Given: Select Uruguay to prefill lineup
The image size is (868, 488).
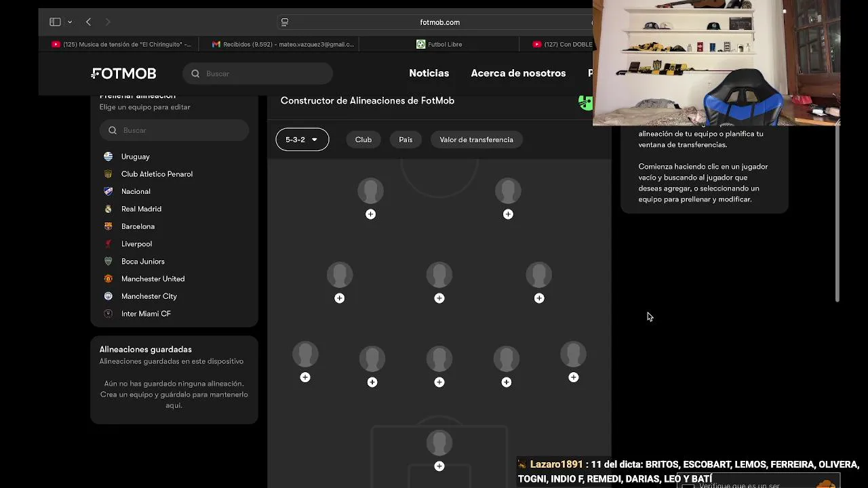Looking at the screenshot, I should (x=135, y=157).
